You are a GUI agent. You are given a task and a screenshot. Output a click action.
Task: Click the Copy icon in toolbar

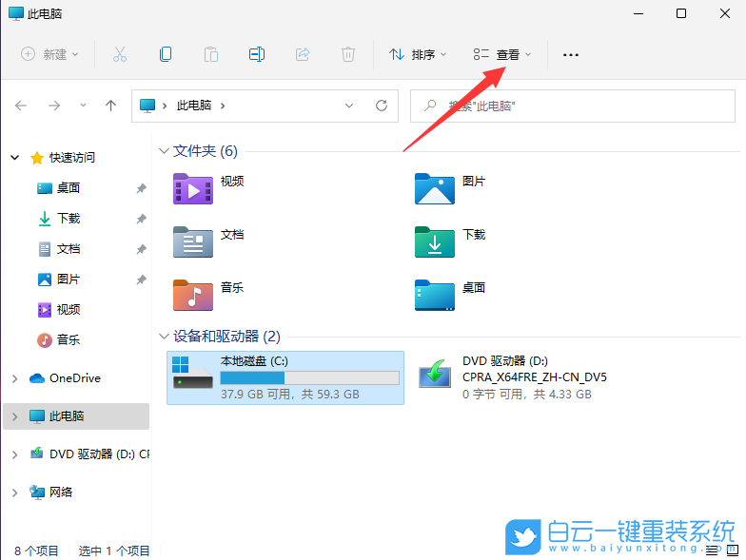(166, 54)
